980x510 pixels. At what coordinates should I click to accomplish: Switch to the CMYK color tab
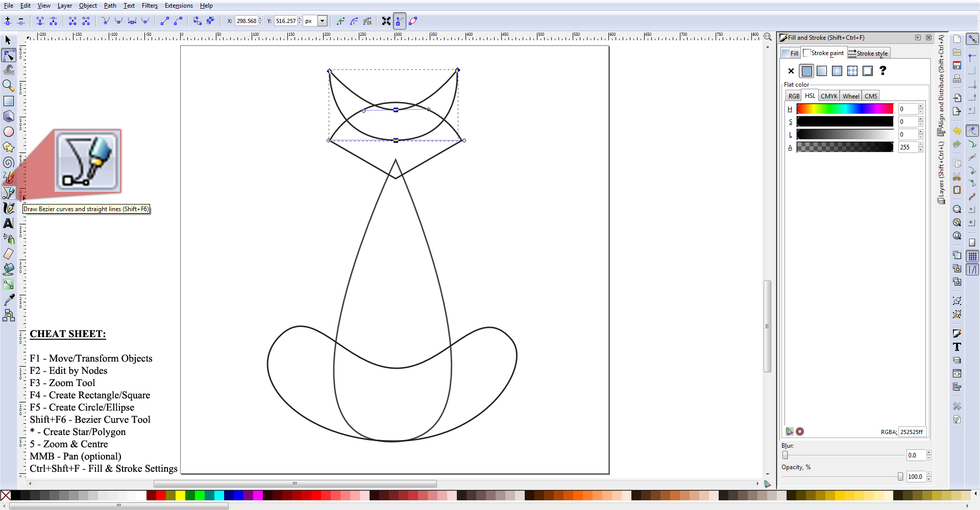829,96
